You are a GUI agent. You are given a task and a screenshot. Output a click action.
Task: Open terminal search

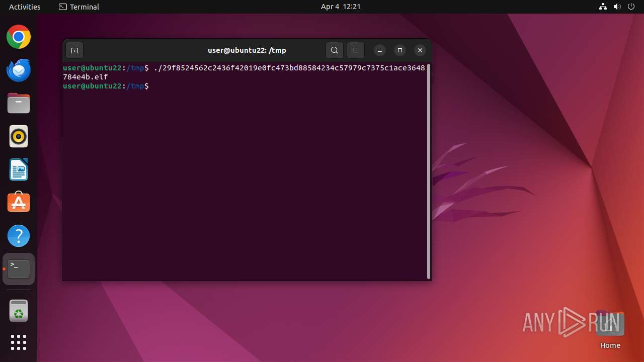[335, 50]
